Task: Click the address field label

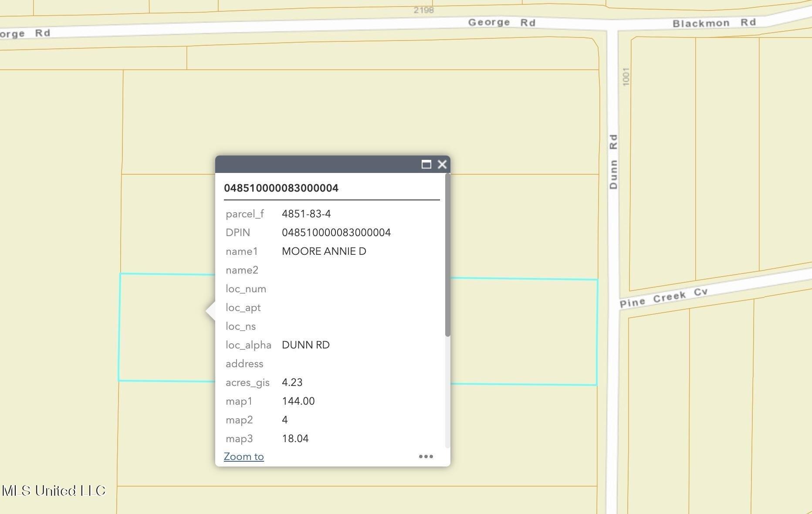Action: (244, 364)
